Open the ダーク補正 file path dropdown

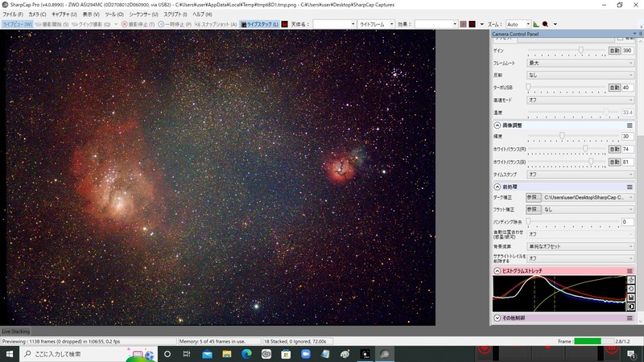[x=588, y=197]
